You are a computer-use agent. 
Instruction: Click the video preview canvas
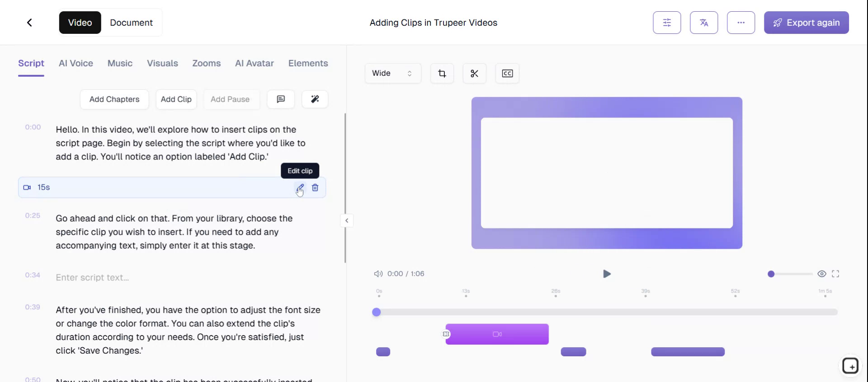pos(607,173)
